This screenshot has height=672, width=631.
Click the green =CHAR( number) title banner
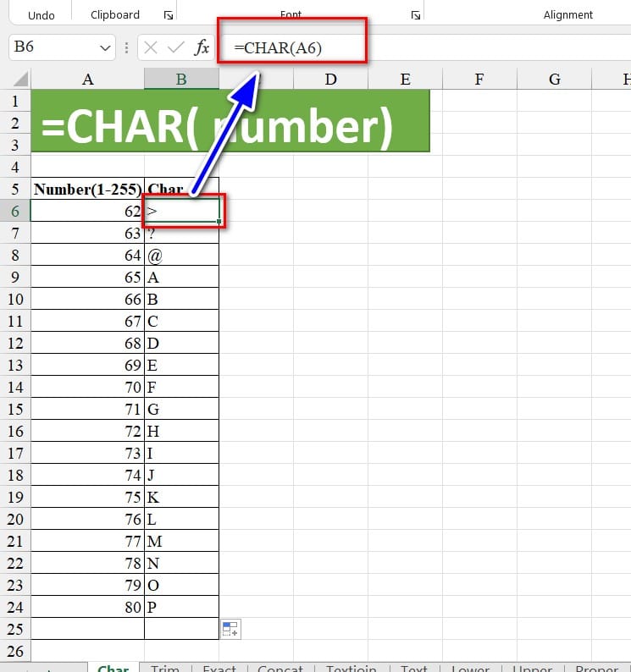click(x=230, y=122)
